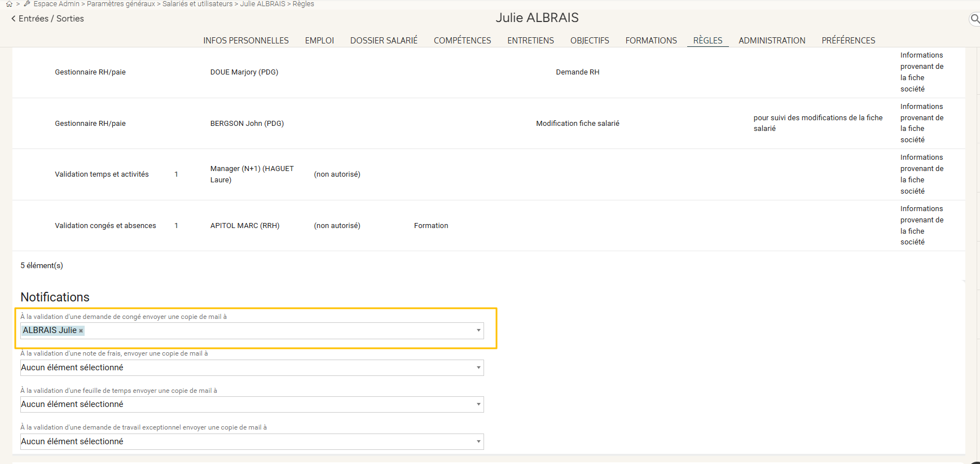Viewport: 980px width, 464px height.
Task: Switch to the ADMINISTRATION tab
Action: pyautogui.click(x=771, y=41)
